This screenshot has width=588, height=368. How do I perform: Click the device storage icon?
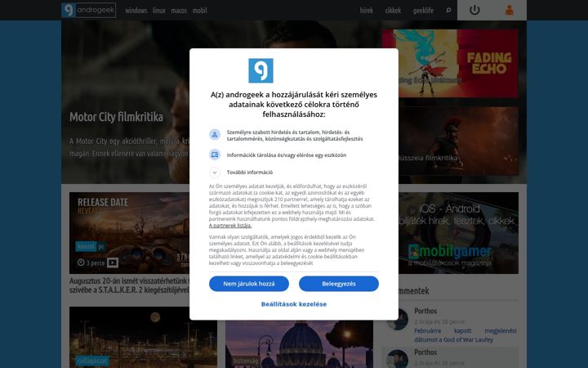(x=215, y=155)
